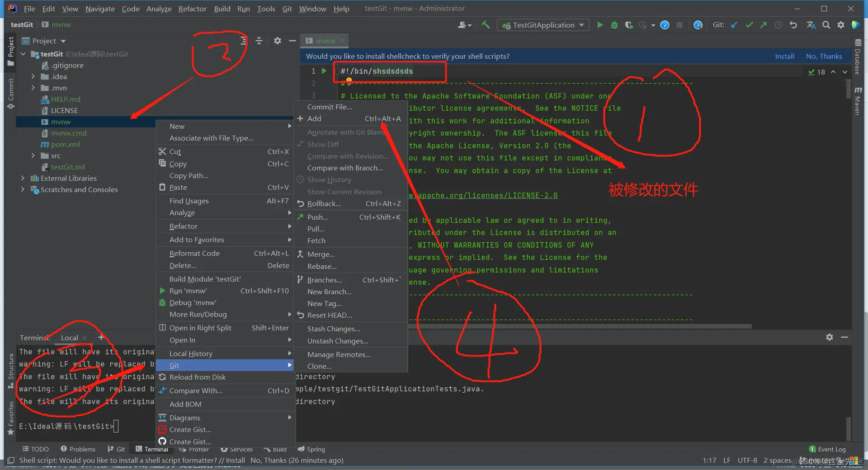This screenshot has width=868, height=470.
Task: Click the run gutter arrow on line 1
Action: point(324,71)
